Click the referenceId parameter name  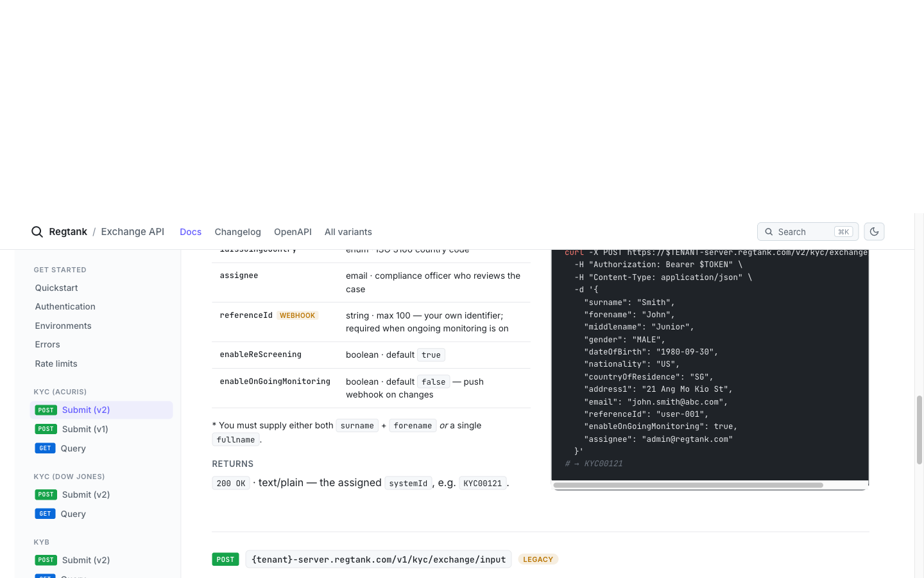(246, 315)
